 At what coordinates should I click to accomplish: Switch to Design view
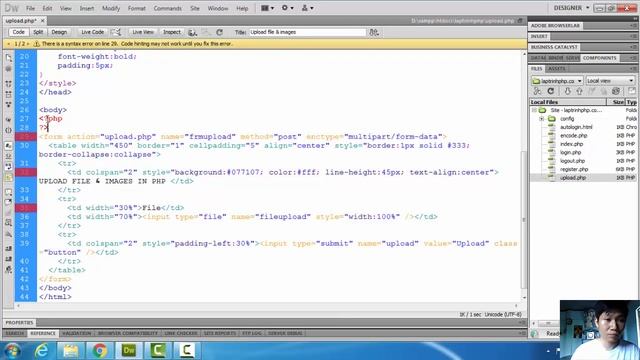click(x=59, y=32)
